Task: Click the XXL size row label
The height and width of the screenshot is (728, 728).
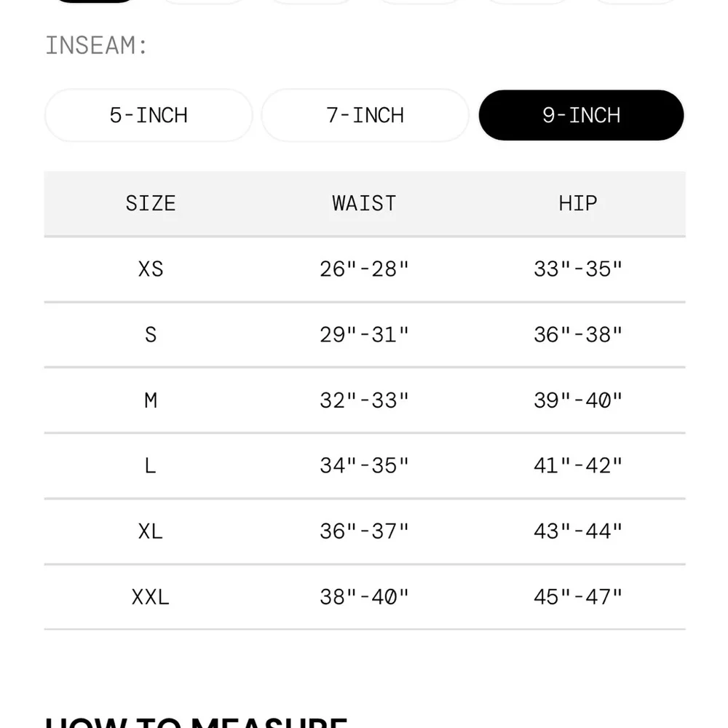Action: pos(151,597)
